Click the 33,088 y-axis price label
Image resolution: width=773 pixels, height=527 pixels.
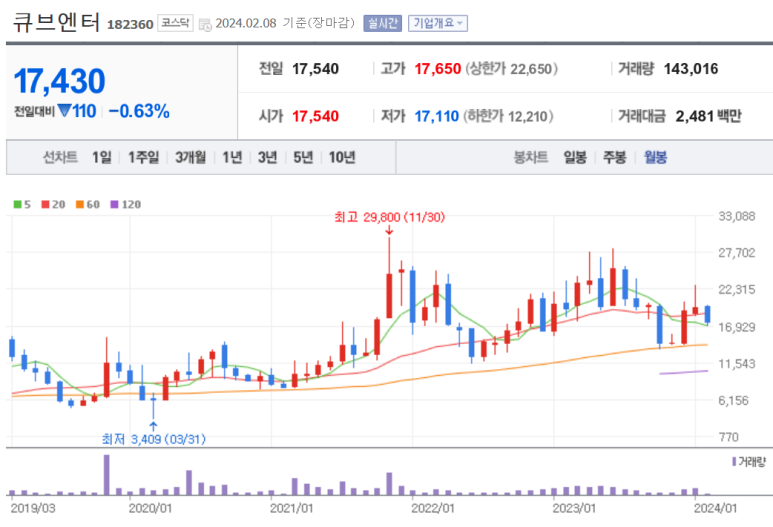737,216
